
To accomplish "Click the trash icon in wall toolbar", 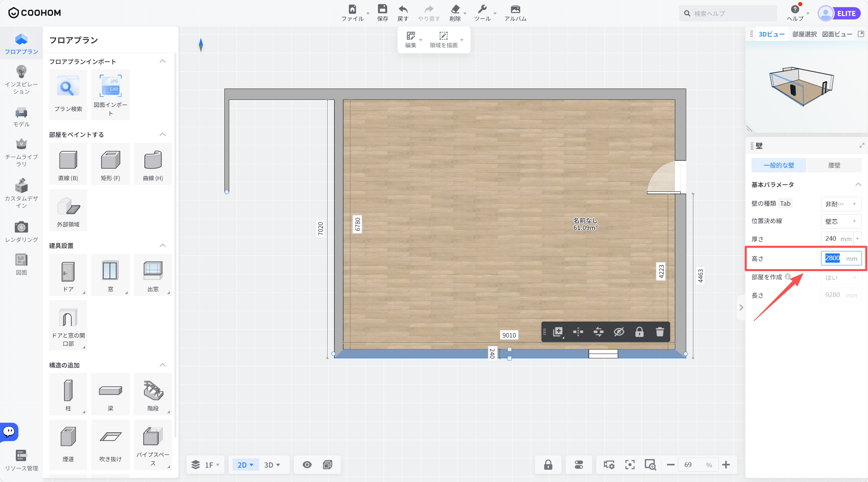I will click(660, 332).
